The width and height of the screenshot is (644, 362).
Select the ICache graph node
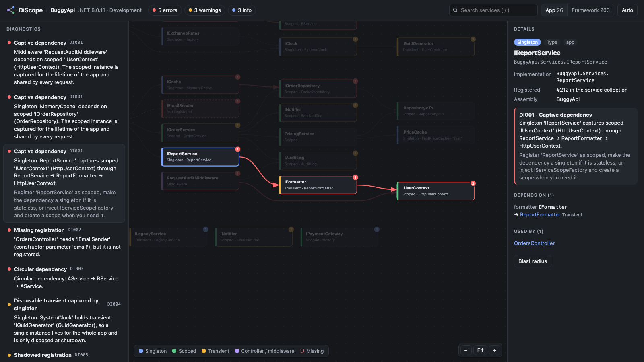coord(200,85)
